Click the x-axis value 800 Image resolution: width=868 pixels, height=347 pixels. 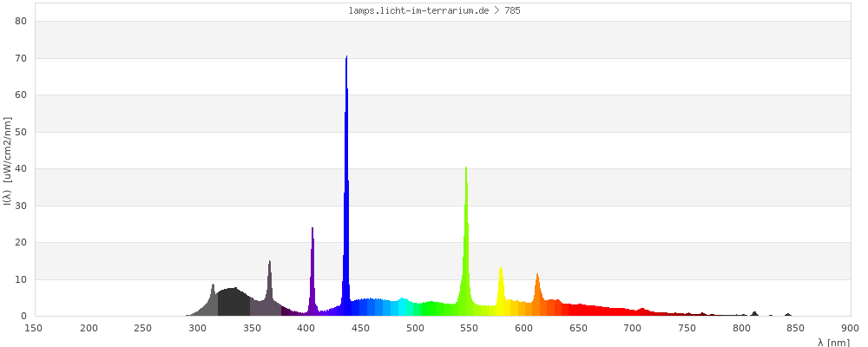coord(741,328)
